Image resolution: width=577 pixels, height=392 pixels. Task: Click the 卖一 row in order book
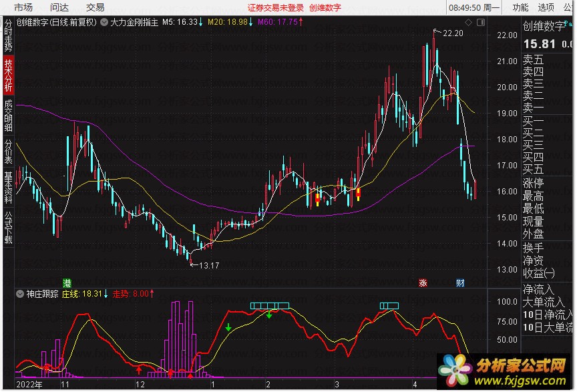[533, 108]
